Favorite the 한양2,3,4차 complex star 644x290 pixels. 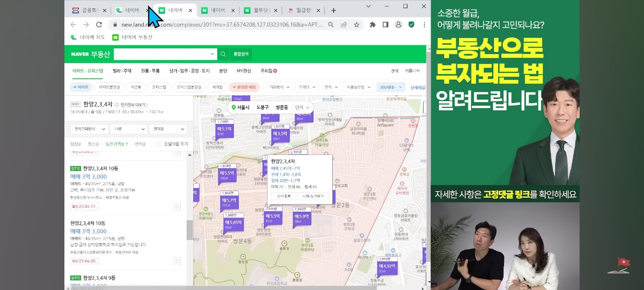(x=117, y=104)
